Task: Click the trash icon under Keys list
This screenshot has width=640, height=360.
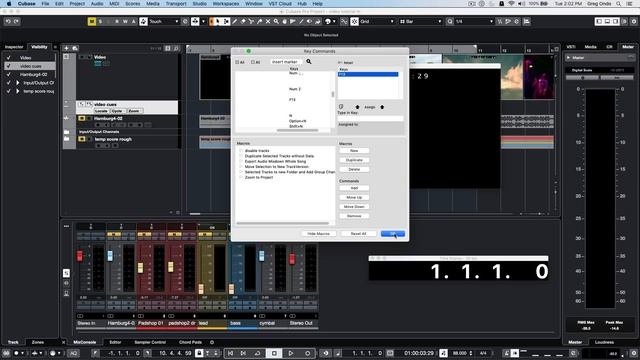Action: [341, 107]
